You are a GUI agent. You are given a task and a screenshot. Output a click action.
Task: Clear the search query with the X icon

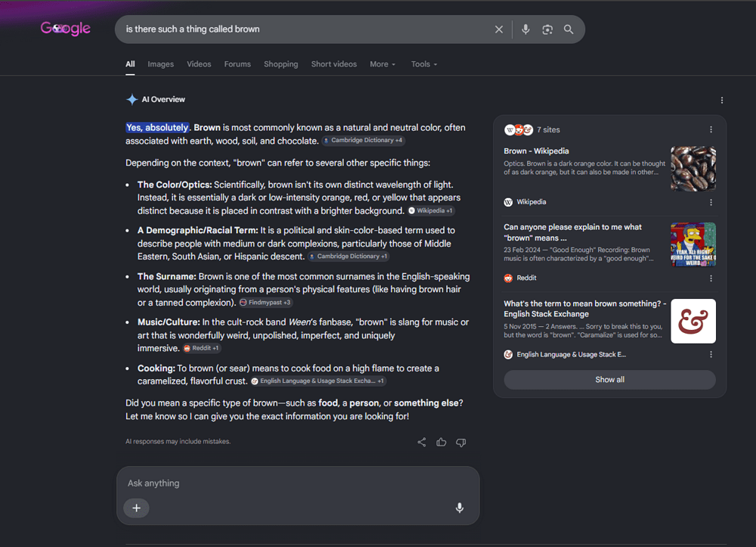pos(499,30)
